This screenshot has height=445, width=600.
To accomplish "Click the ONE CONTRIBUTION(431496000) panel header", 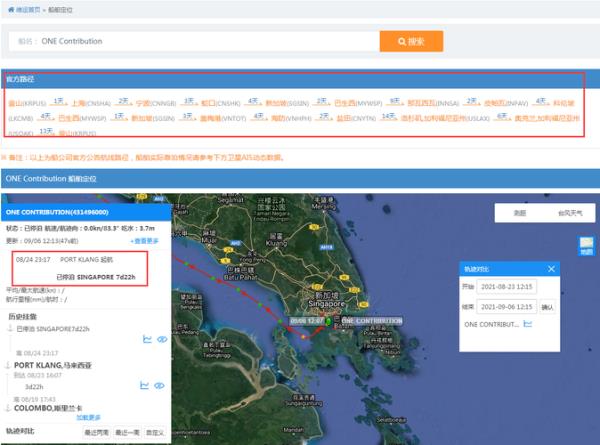I will pyautogui.click(x=86, y=212).
